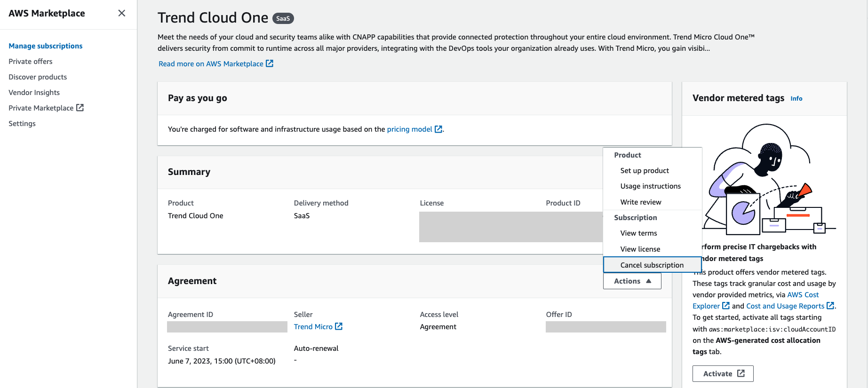The width and height of the screenshot is (868, 388).
Task: Click the redacted License value field
Action: tap(511, 227)
